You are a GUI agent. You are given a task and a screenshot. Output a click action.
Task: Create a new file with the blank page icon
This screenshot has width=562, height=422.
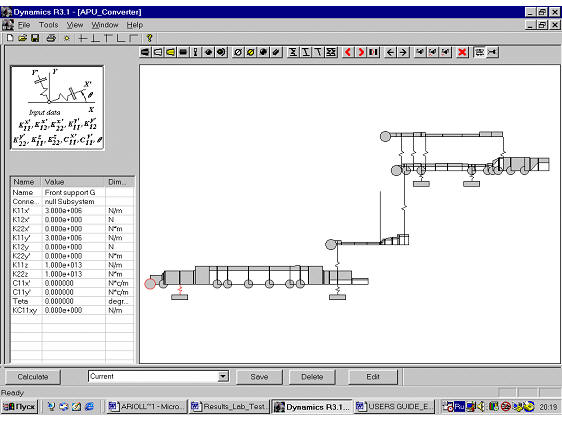(x=10, y=38)
